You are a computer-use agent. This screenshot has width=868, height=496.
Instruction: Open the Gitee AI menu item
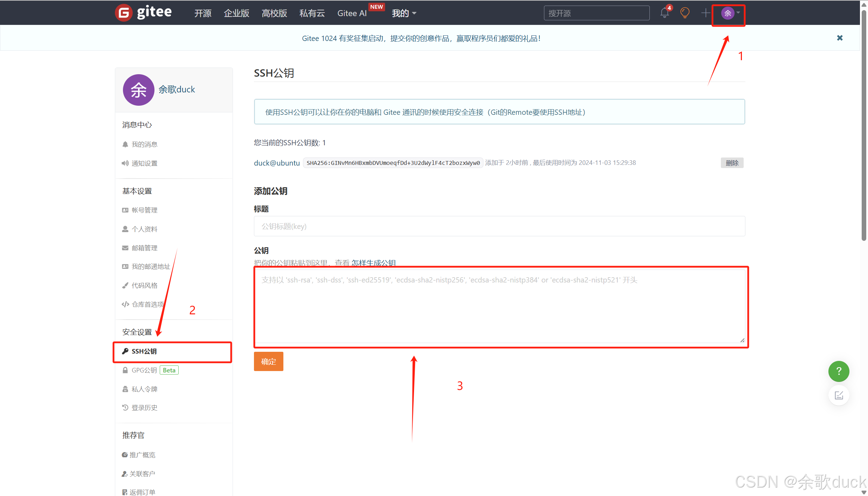352,13
